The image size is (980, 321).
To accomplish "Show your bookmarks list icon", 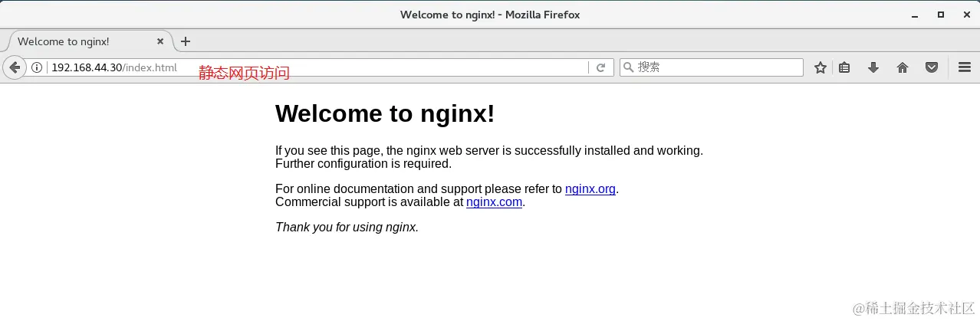I will pos(844,67).
